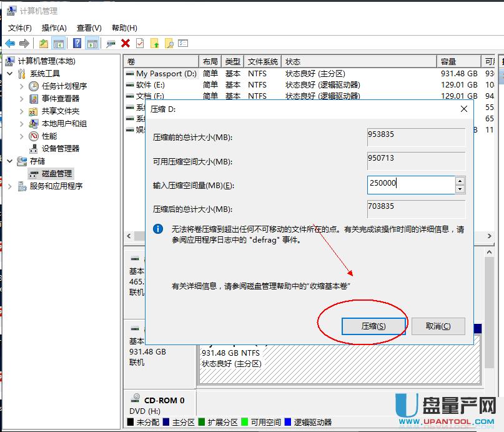
Task: Click the back arrow toolbar icon
Action: [x=10, y=43]
